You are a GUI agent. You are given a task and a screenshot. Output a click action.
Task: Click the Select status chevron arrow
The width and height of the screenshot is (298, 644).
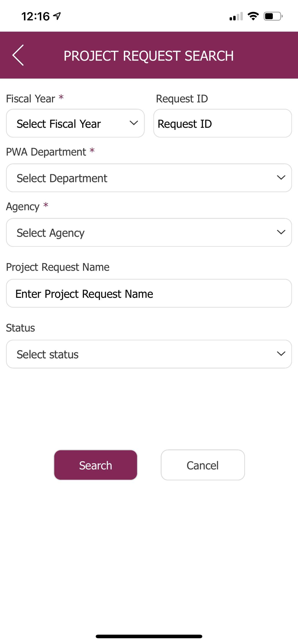[x=281, y=354]
